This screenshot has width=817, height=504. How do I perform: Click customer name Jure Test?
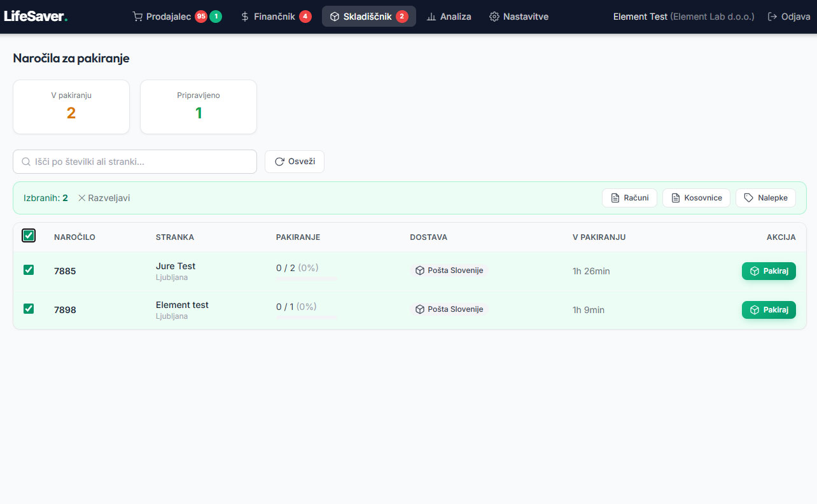pyautogui.click(x=176, y=266)
